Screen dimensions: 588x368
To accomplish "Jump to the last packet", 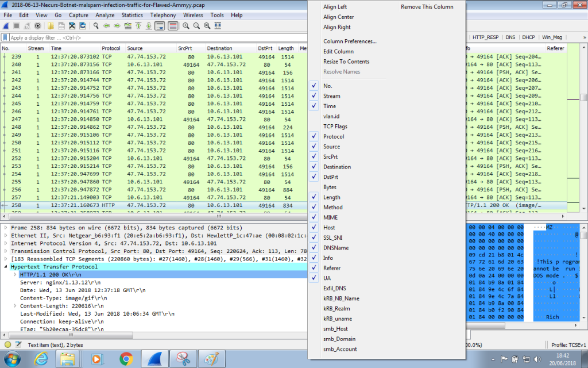I will click(149, 26).
